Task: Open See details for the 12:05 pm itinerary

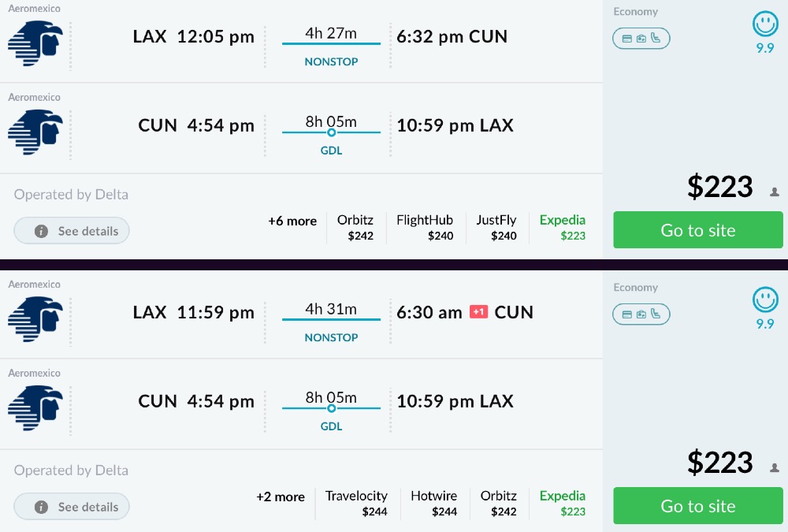Action: click(72, 231)
